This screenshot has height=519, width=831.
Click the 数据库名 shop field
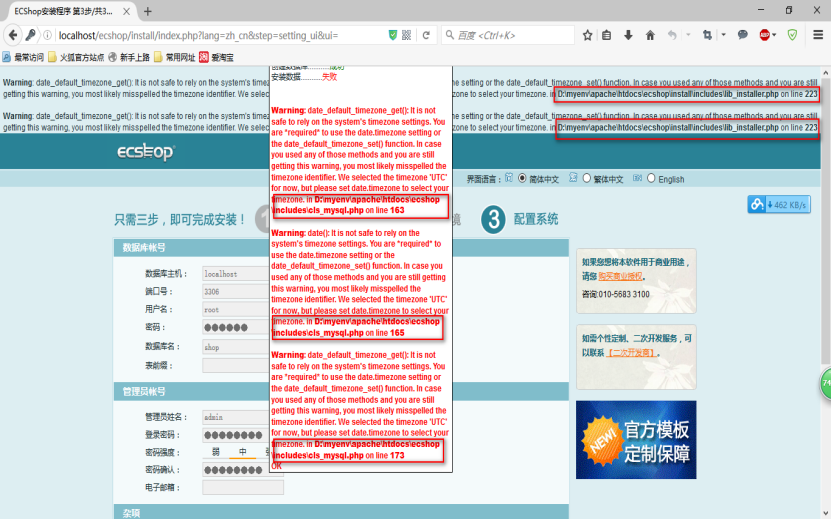236,347
